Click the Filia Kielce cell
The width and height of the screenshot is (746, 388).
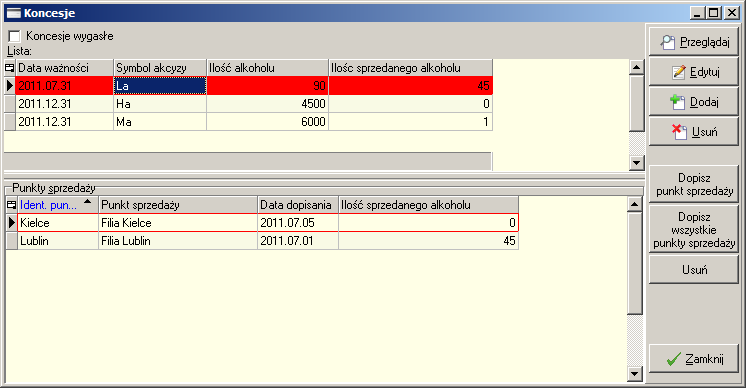178,223
